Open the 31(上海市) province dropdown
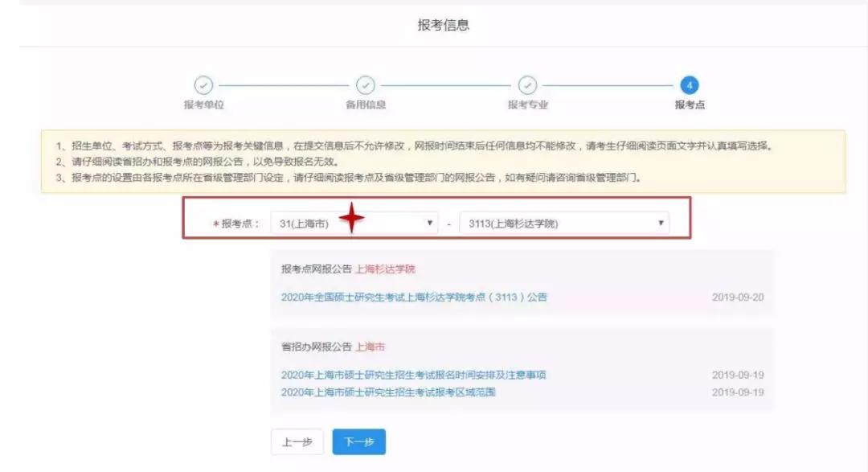Image resolution: width=868 pixels, height=472 pixels. 354,224
